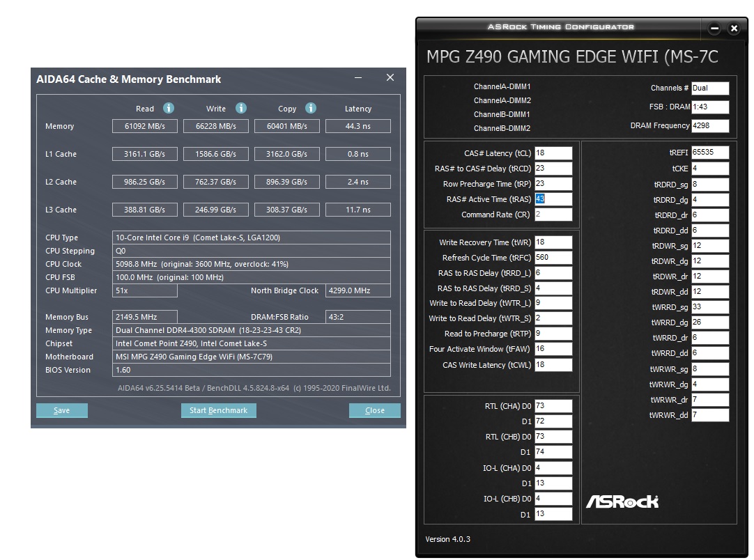Click the Motherboard MSI MPG Z490 field
Image resolution: width=754 pixels, height=560 pixels.
click(252, 357)
